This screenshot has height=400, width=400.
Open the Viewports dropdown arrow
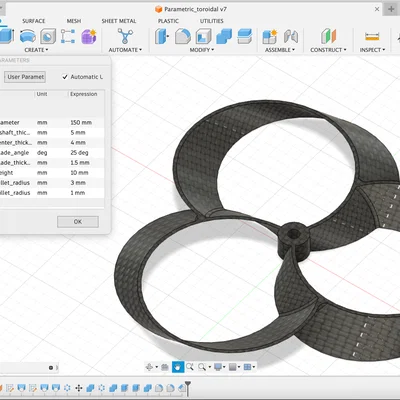pyautogui.click(x=254, y=367)
